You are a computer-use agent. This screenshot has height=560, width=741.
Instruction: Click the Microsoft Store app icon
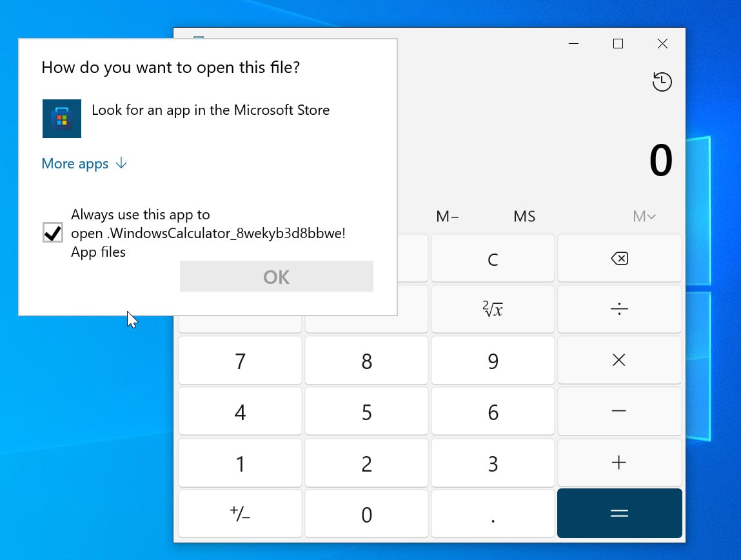point(62,119)
